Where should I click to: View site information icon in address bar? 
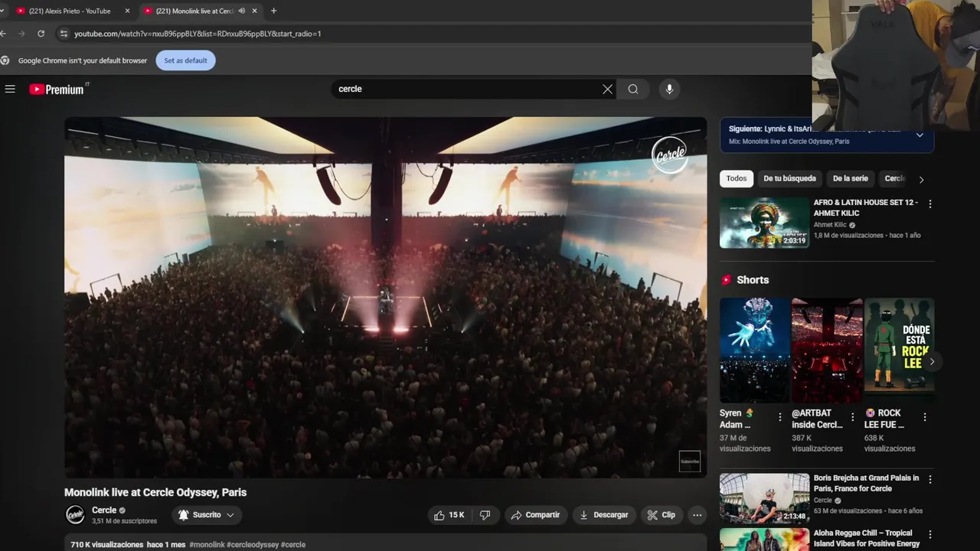64,34
